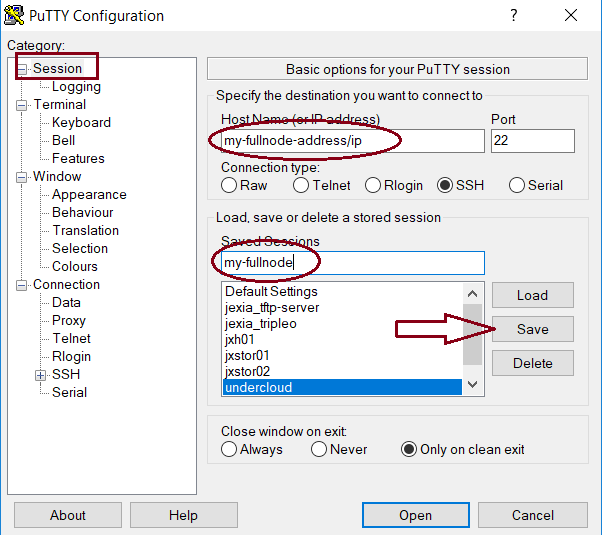Open the Selection settings category
The height and width of the screenshot is (535, 602).
(80, 248)
